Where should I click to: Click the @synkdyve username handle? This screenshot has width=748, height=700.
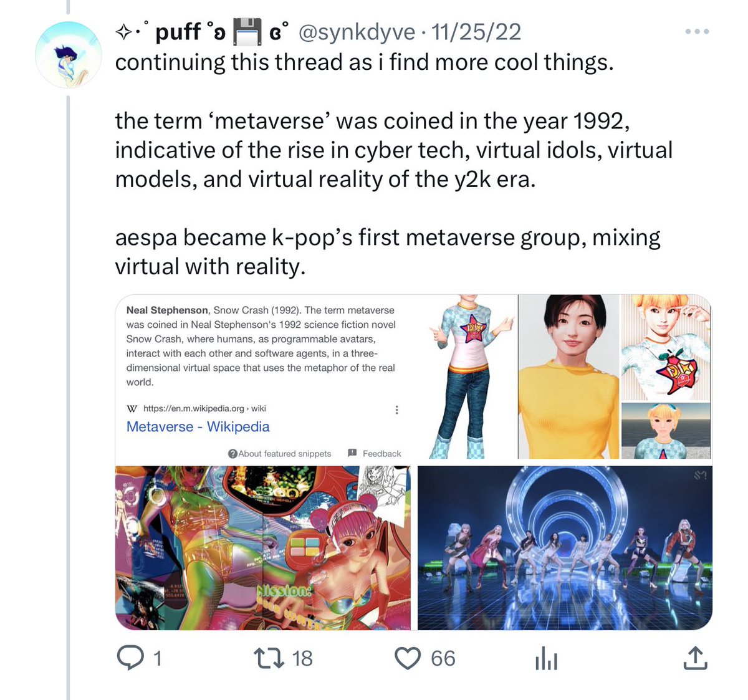357,32
